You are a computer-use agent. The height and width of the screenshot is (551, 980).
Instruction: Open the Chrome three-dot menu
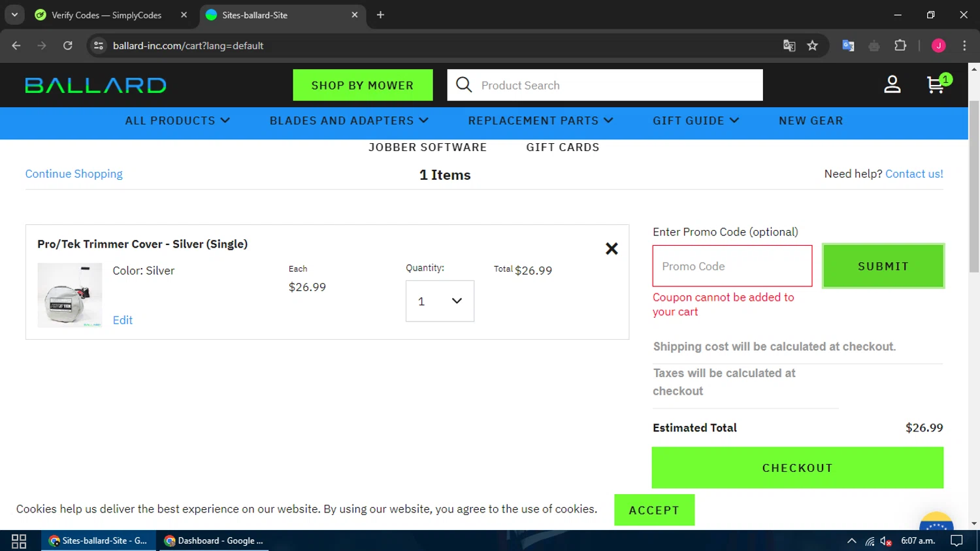point(964,46)
